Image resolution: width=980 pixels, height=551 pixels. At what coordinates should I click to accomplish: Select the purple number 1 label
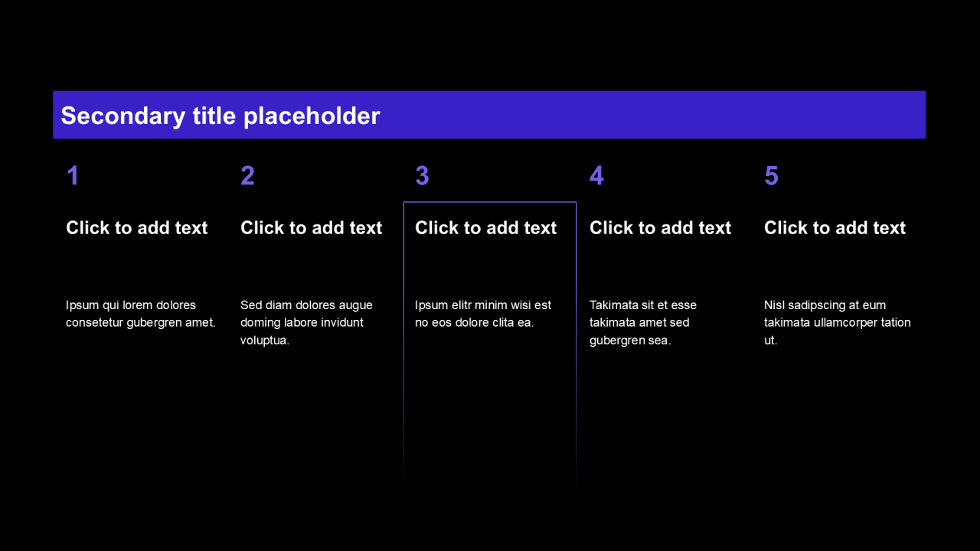[73, 176]
